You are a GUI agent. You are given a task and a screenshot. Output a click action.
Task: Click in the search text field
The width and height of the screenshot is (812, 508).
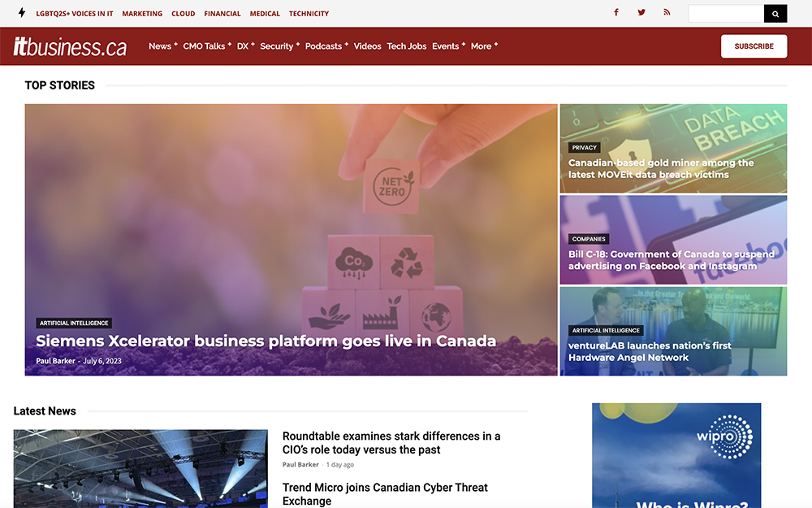tap(726, 14)
